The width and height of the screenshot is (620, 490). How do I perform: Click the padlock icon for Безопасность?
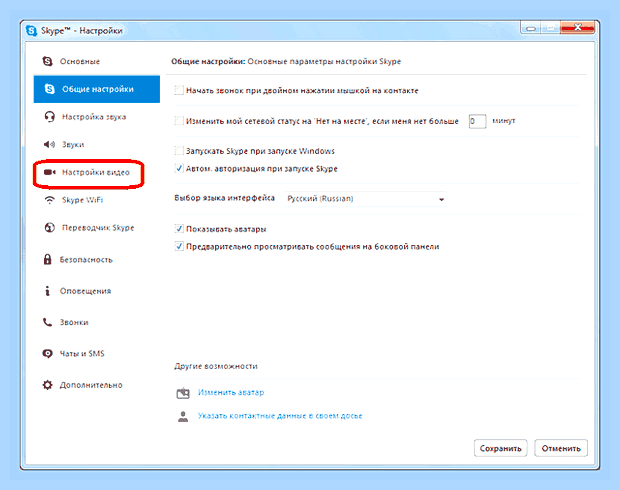click(x=47, y=259)
